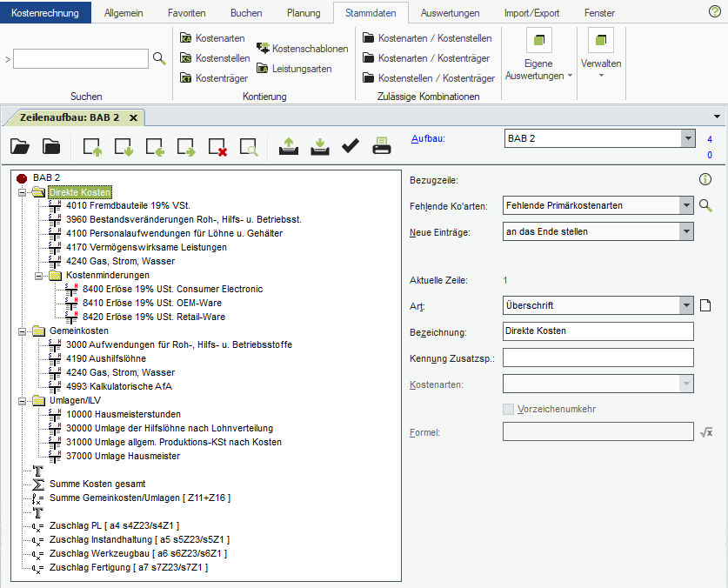The width and height of the screenshot is (728, 588).
Task: Click the info icon beside Bezugzeile
Action: click(705, 179)
